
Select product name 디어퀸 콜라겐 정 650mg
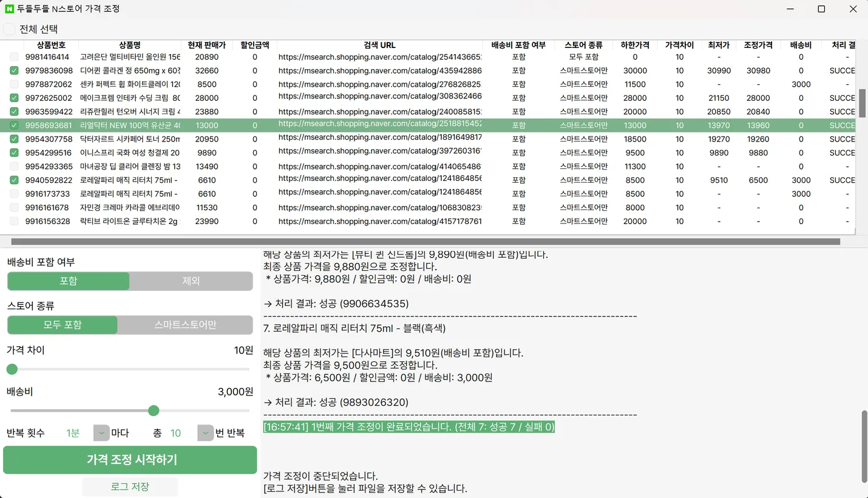point(130,70)
